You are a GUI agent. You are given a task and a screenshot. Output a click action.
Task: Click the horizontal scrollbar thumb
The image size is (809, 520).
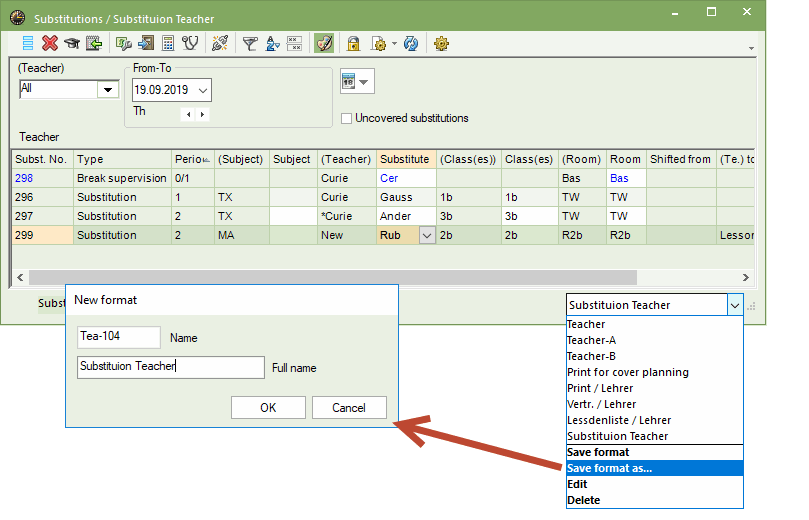333,278
